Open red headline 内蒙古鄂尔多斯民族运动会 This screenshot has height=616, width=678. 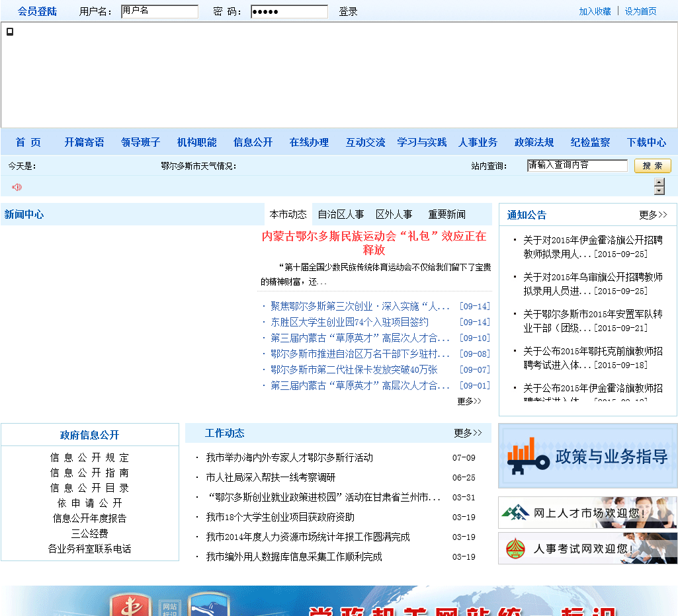(x=374, y=243)
